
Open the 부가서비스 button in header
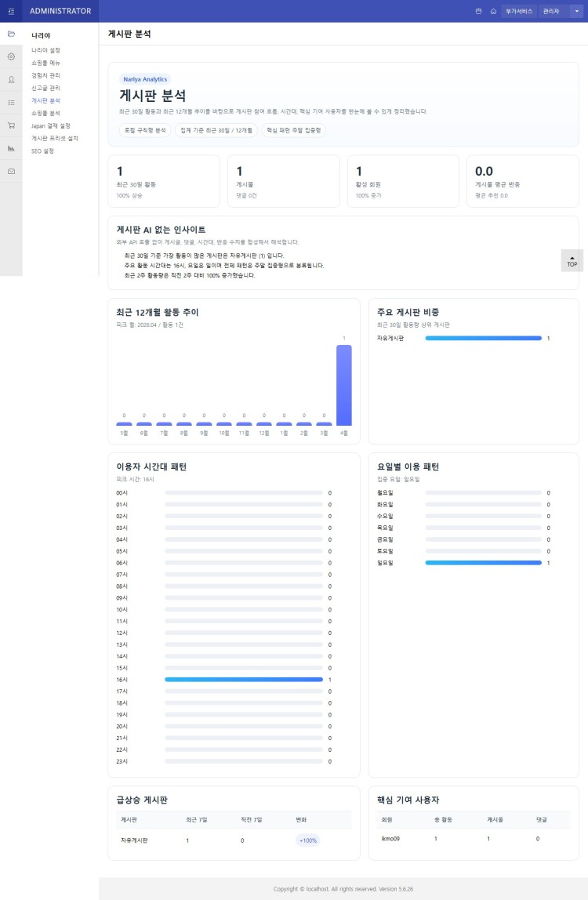coord(519,11)
